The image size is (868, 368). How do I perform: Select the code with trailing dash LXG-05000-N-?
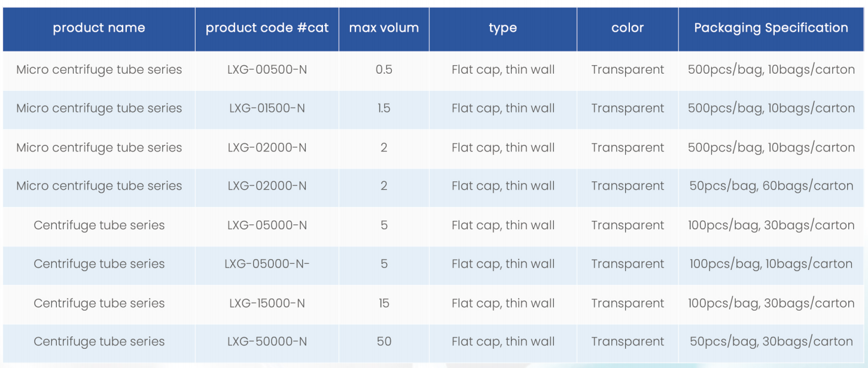267,264
